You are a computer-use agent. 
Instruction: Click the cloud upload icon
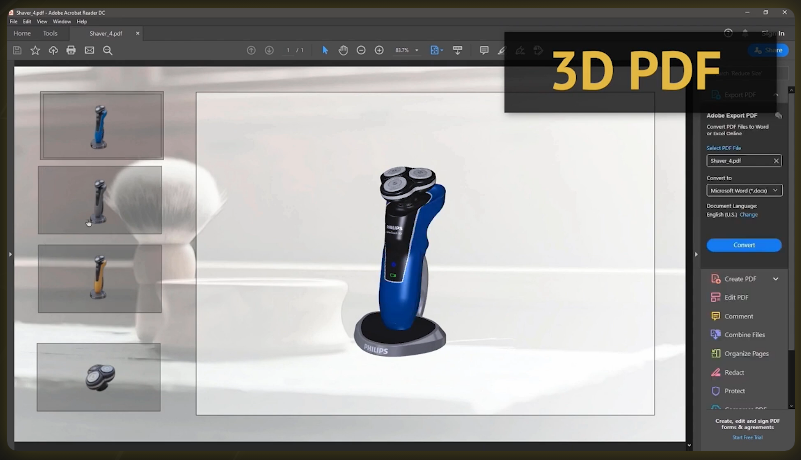pos(53,50)
